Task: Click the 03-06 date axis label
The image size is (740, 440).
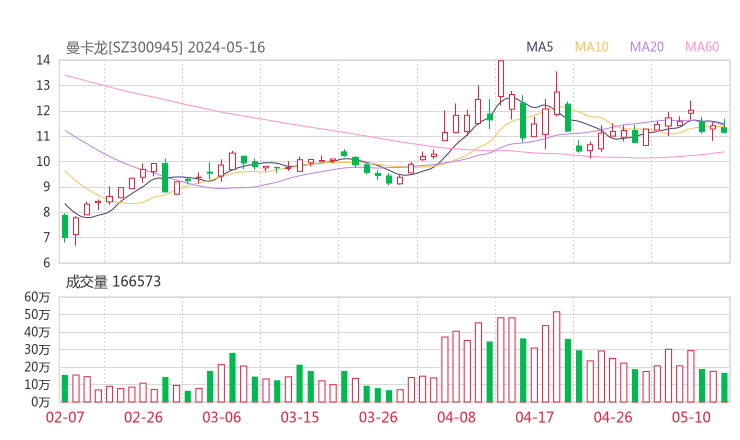Action: click(222, 417)
